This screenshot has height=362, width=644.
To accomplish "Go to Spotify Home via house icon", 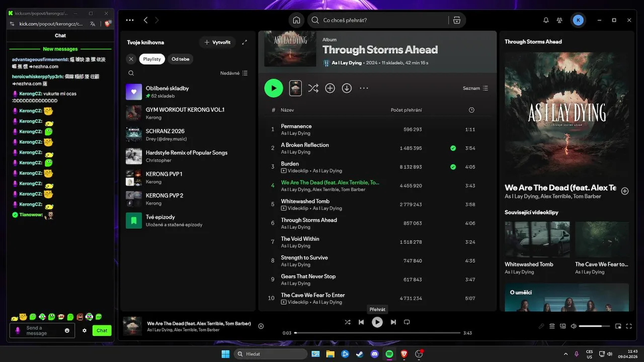I will pyautogui.click(x=297, y=20).
